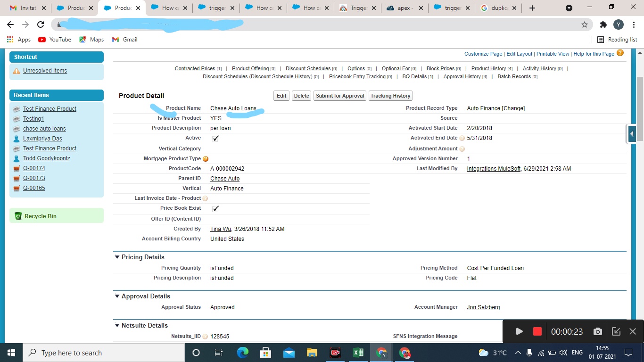
Task: Open the Chase Auto parent record link
Action: pyautogui.click(x=225, y=179)
